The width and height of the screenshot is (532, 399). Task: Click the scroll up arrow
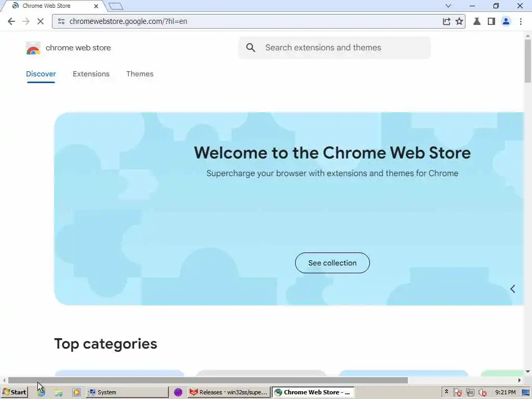coord(528,36)
